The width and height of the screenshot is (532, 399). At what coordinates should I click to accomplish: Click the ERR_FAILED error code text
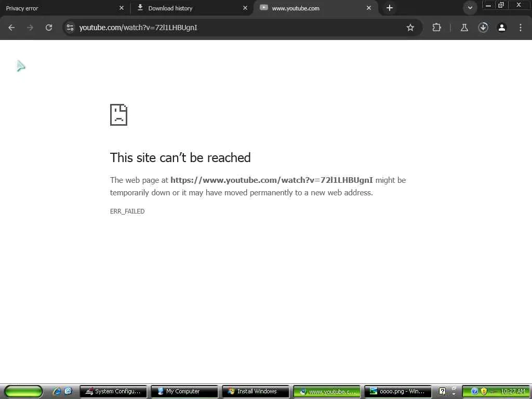[x=127, y=211]
